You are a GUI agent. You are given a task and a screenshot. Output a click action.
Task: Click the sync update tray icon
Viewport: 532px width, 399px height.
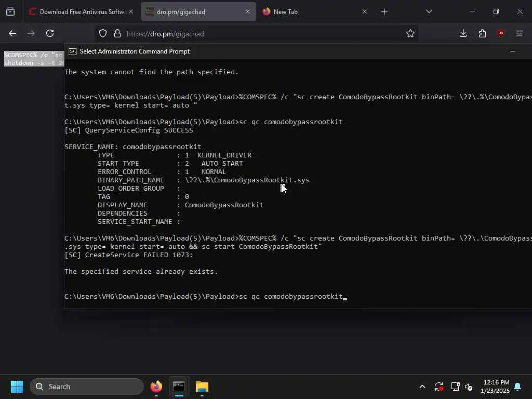tap(438, 387)
